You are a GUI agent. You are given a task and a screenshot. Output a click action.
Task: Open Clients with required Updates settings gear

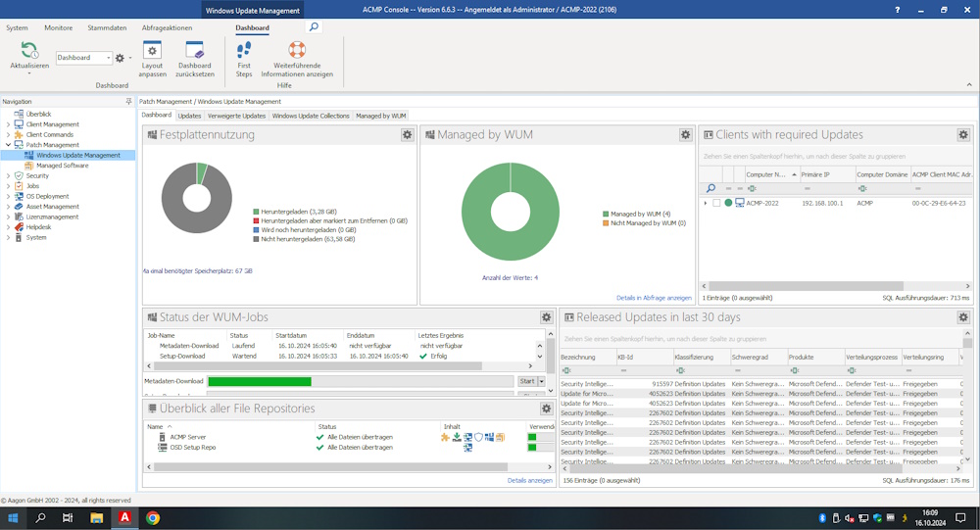pos(963,134)
